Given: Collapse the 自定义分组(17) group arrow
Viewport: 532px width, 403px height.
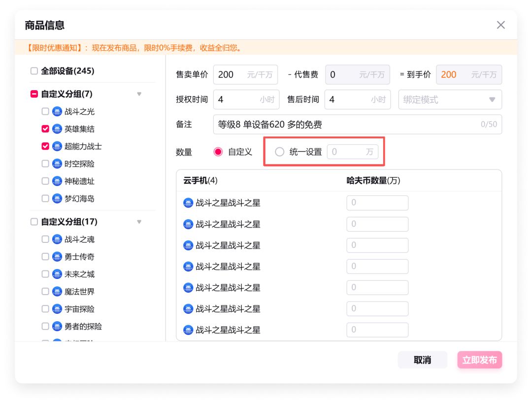Looking at the screenshot, I should tap(139, 222).
